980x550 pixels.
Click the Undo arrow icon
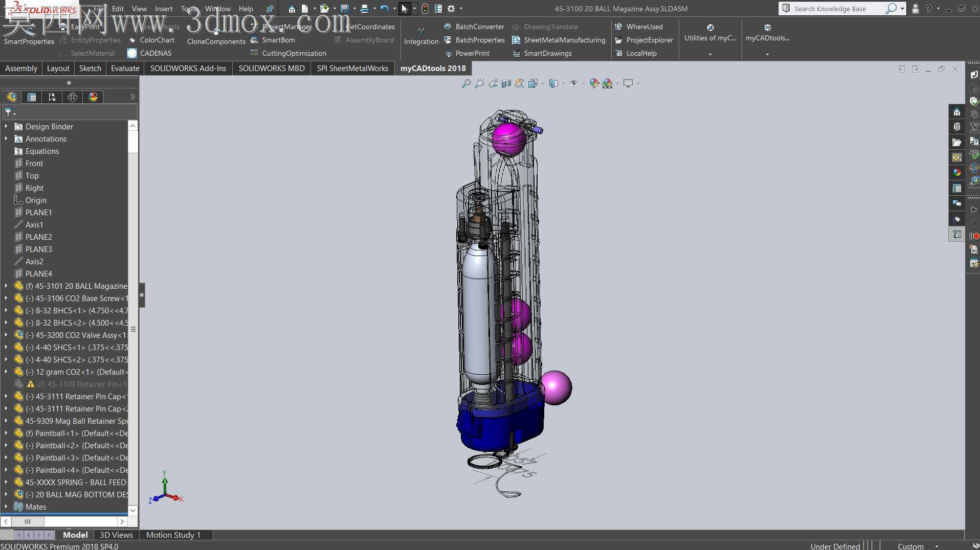pos(385,9)
